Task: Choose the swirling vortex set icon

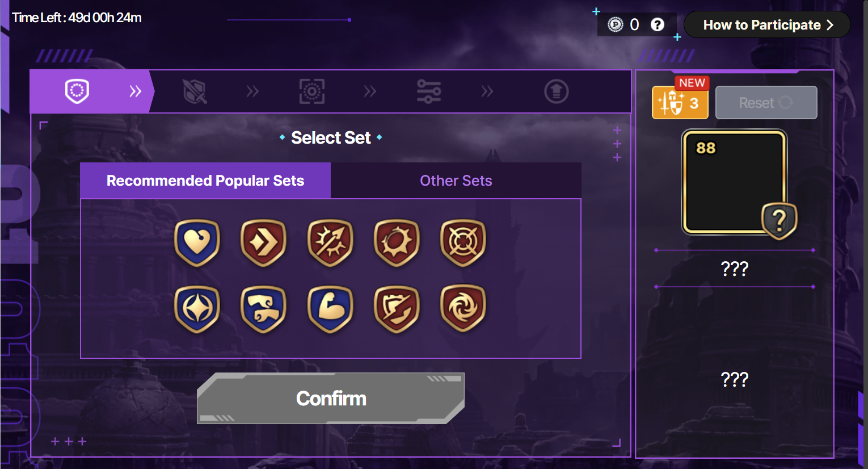Action: pos(463,309)
